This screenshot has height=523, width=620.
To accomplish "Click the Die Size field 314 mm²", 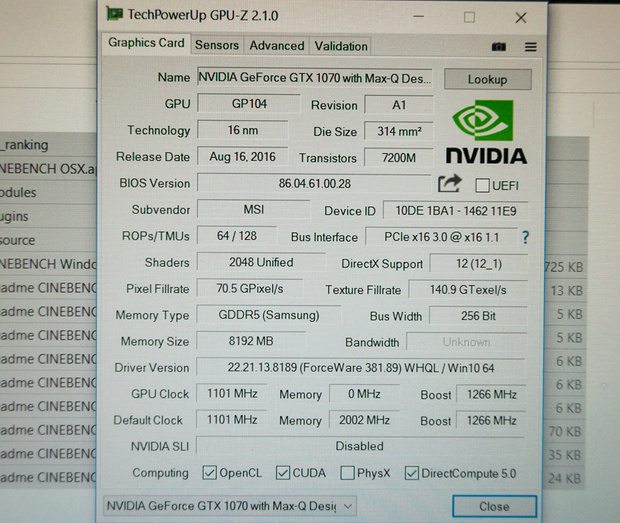I will pyautogui.click(x=399, y=131).
